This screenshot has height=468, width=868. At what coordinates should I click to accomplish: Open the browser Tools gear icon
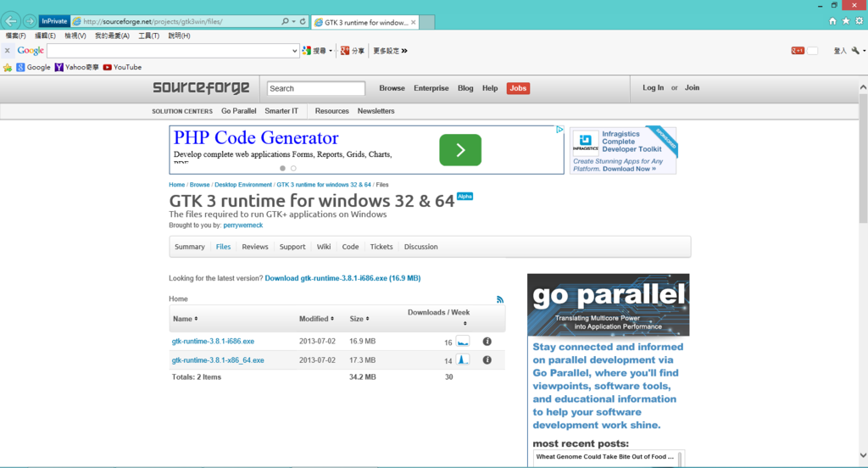click(860, 21)
